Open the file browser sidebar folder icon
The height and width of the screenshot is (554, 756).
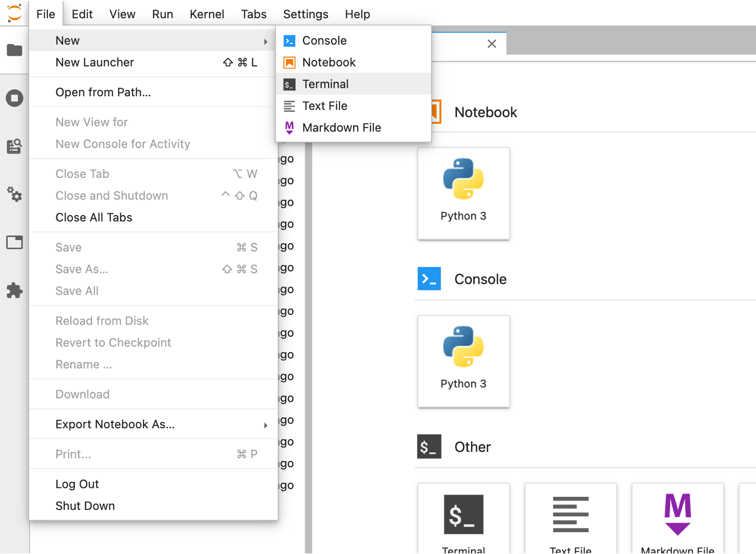(x=15, y=50)
